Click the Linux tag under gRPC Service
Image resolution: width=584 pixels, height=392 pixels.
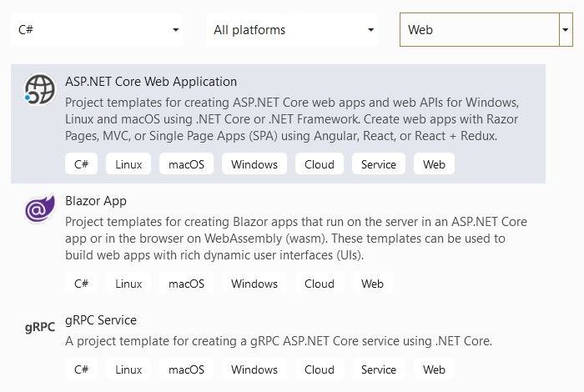pyautogui.click(x=128, y=369)
